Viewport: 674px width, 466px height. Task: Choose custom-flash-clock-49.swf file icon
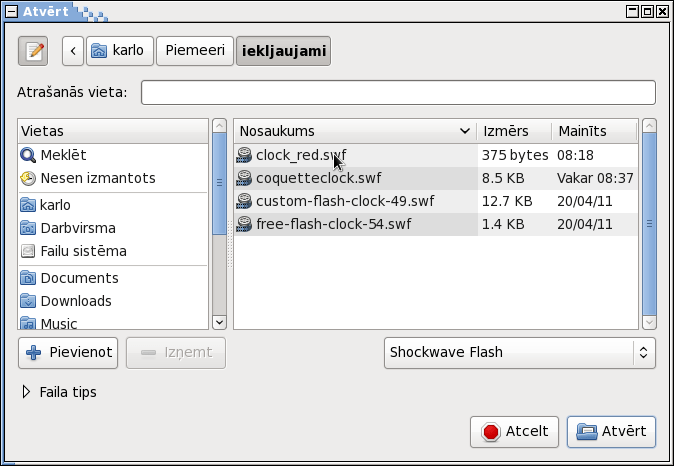coord(244,201)
